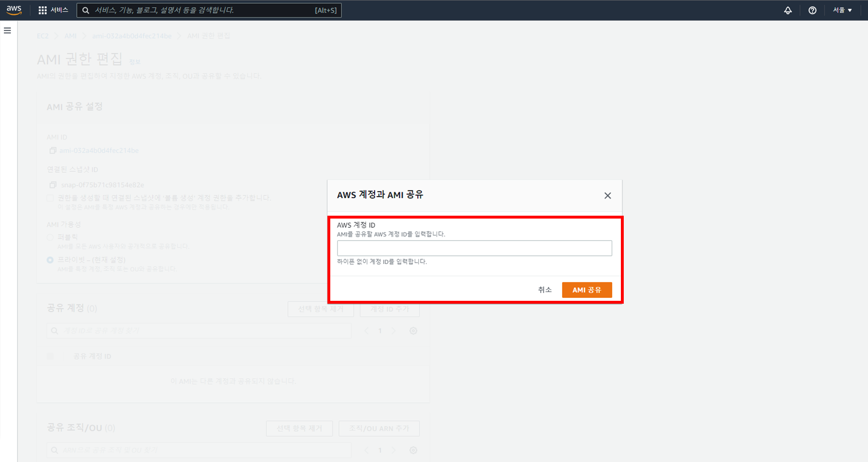Click the shared account ID search field
The width and height of the screenshot is (868, 462).
(199, 330)
